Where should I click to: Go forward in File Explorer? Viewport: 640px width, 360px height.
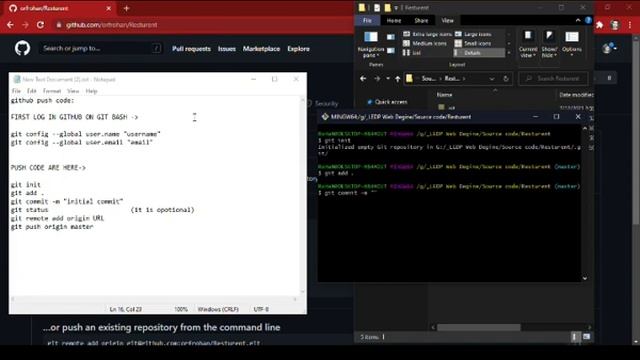click(x=377, y=78)
